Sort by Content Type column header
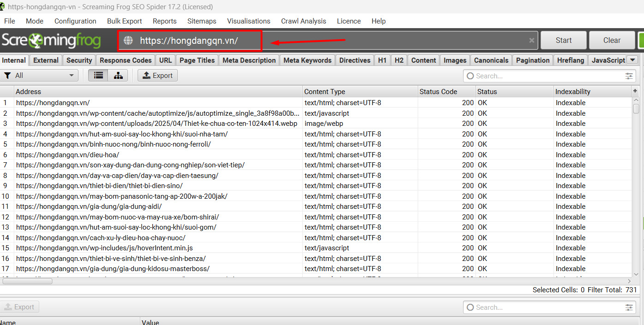Image resolution: width=644 pixels, height=325 pixels. click(361, 92)
